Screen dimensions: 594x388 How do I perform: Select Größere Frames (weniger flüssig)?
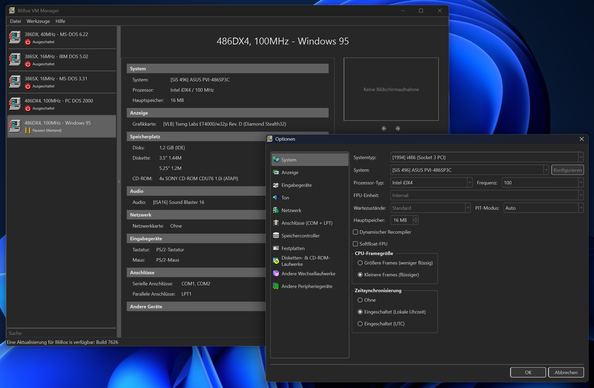(x=360, y=263)
